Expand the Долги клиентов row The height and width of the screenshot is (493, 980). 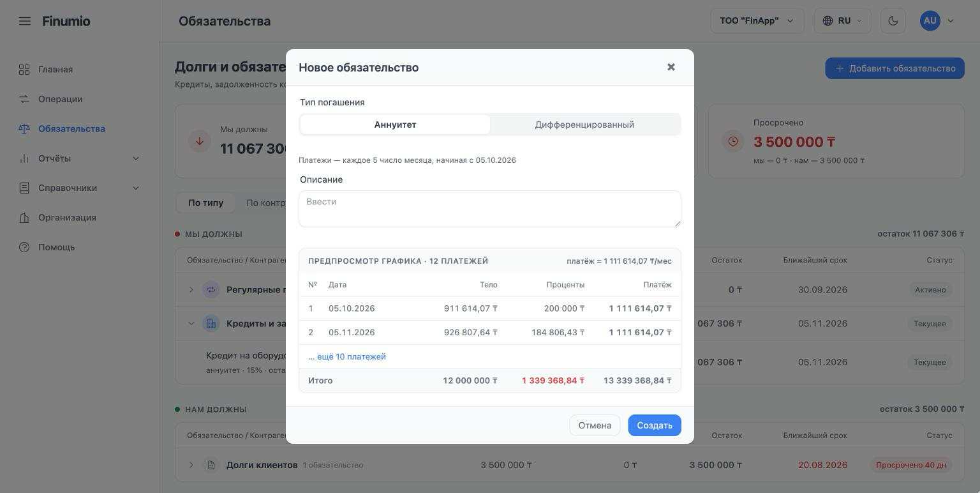pyautogui.click(x=191, y=465)
